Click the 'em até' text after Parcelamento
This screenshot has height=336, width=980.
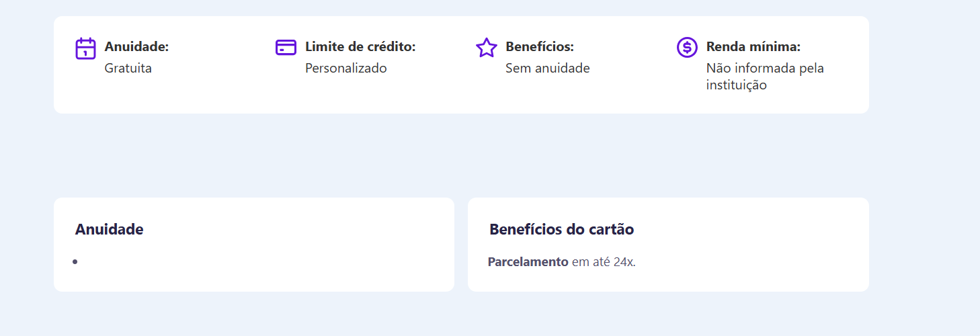pyautogui.click(x=591, y=262)
